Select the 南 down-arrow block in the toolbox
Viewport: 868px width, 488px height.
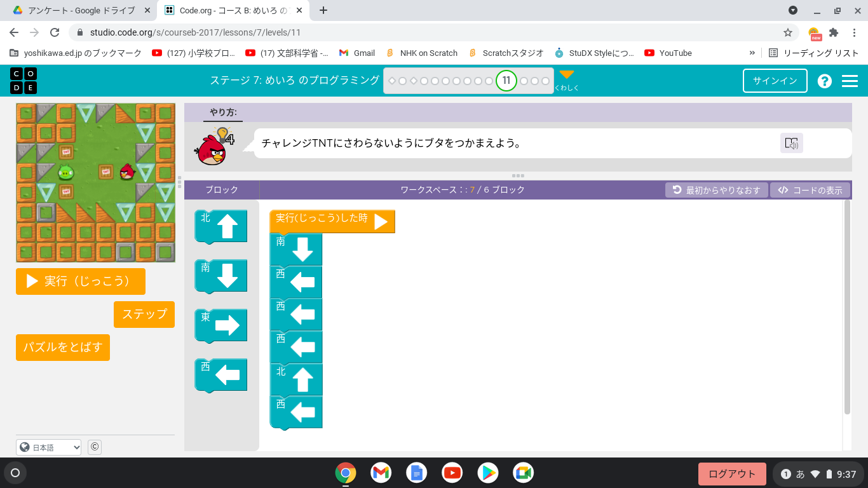pos(220,276)
